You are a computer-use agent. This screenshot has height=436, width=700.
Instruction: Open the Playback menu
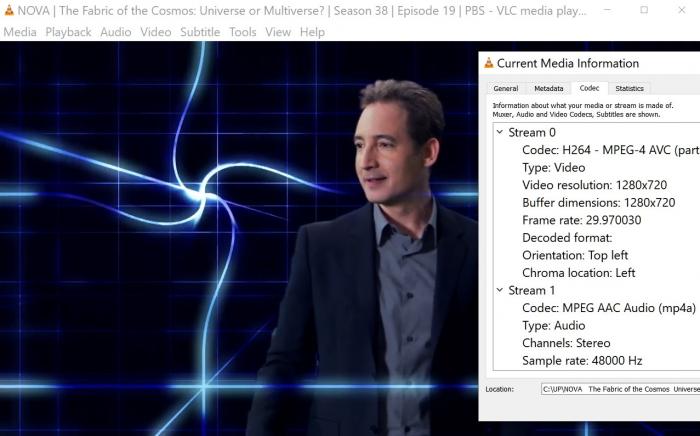(x=68, y=32)
